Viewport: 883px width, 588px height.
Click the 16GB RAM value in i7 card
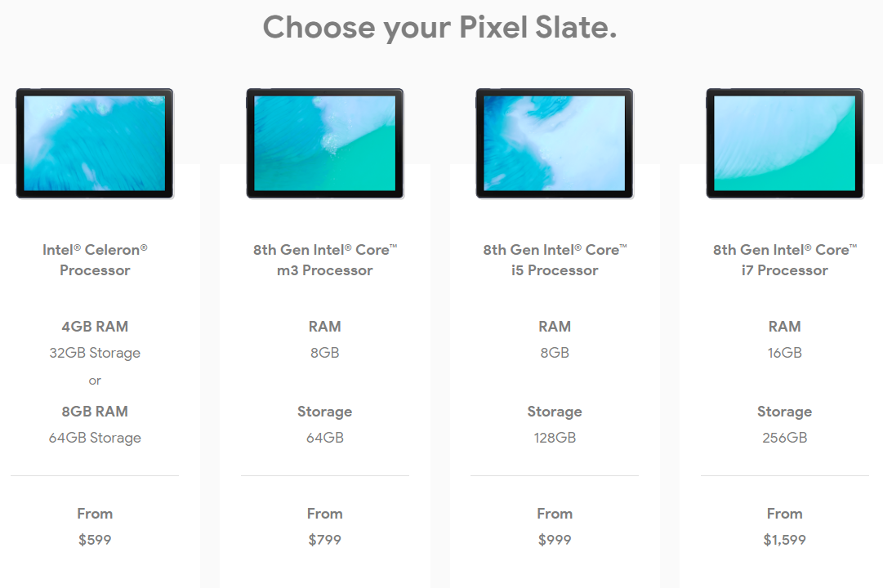784,353
